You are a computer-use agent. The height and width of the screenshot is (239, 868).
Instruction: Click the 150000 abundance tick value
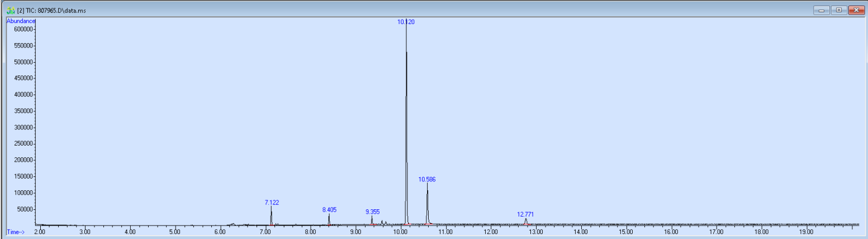pyautogui.click(x=24, y=177)
